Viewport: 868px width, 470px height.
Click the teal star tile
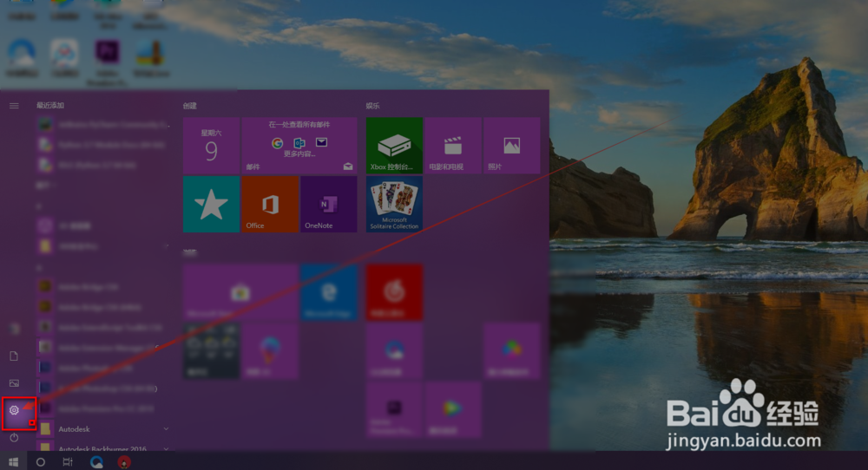[212, 204]
